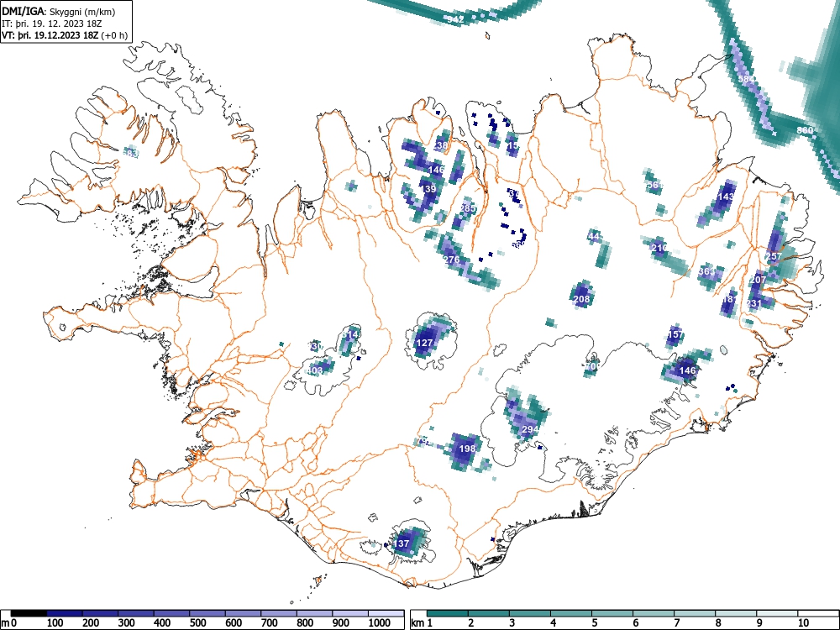This screenshot has width=840, height=630.
Task: Click the 'IT: þri. 19. 12. 2023 18Z' line
Action: [52, 24]
